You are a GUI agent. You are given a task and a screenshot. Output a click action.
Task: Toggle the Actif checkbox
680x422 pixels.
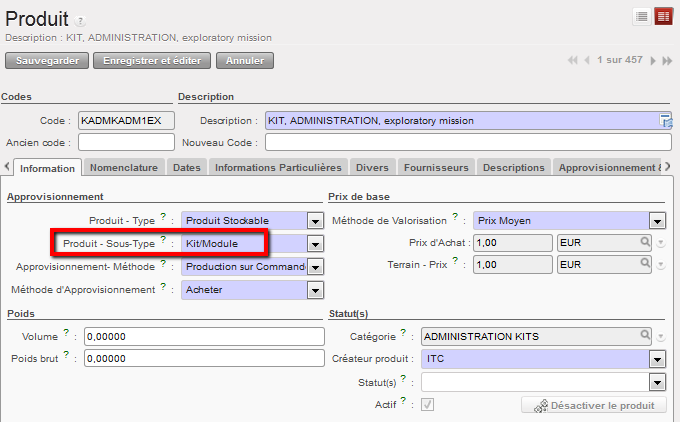coord(428,404)
